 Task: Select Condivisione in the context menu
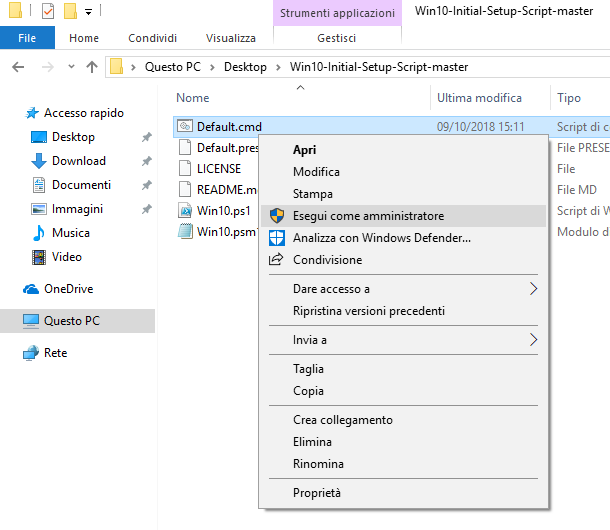[403, 260]
